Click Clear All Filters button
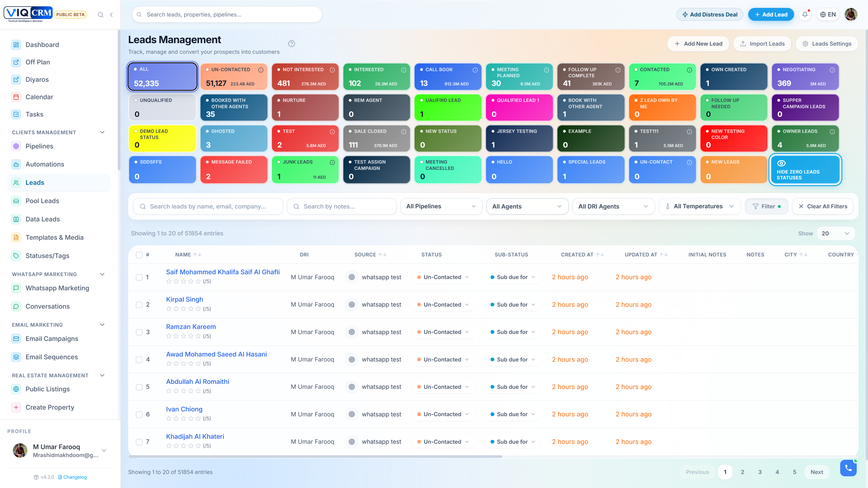 click(x=823, y=206)
